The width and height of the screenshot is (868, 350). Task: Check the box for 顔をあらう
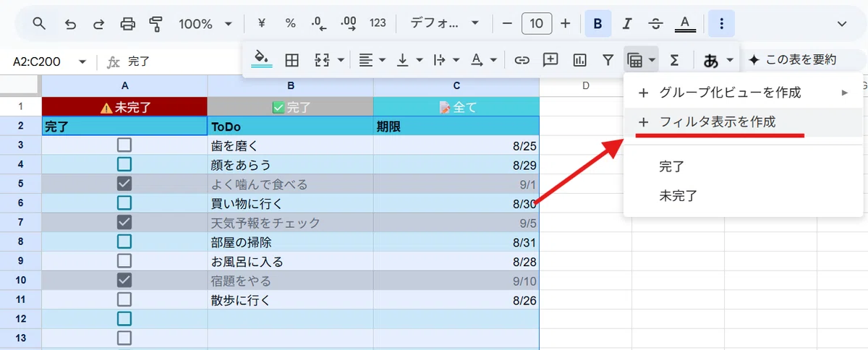pyautogui.click(x=124, y=164)
